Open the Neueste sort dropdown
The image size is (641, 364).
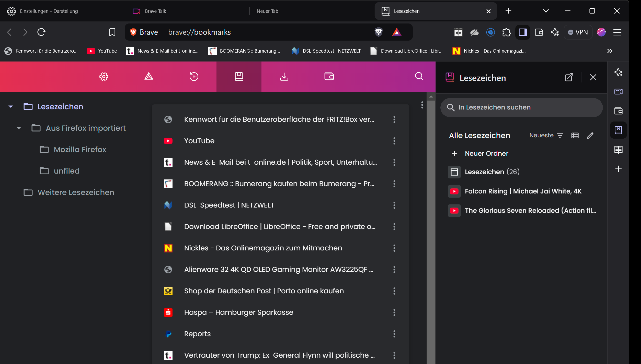pyautogui.click(x=546, y=136)
